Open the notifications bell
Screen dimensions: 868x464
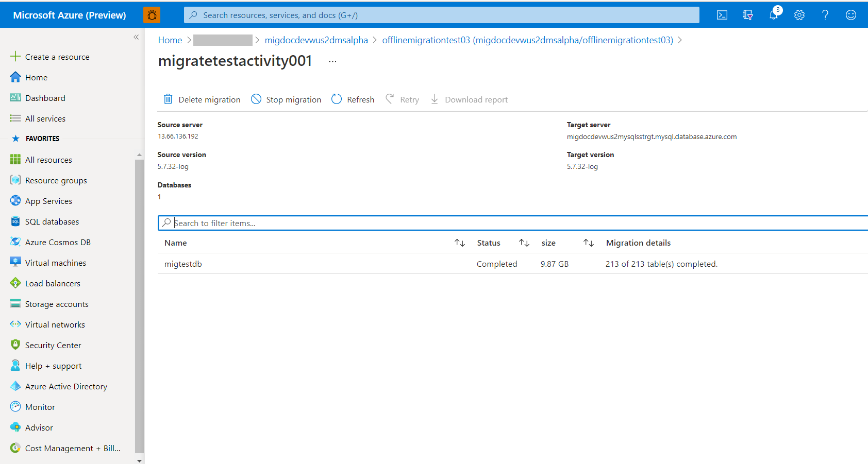[774, 15]
